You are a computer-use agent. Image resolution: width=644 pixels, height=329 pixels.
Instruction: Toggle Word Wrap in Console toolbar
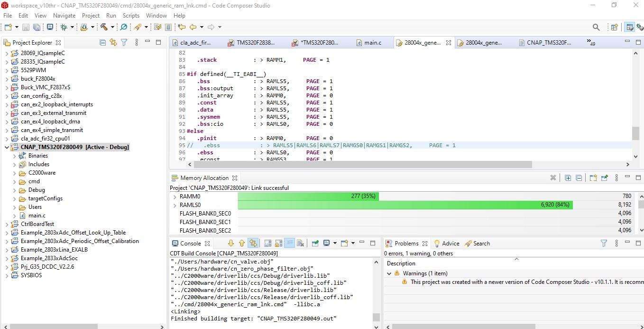click(x=289, y=244)
